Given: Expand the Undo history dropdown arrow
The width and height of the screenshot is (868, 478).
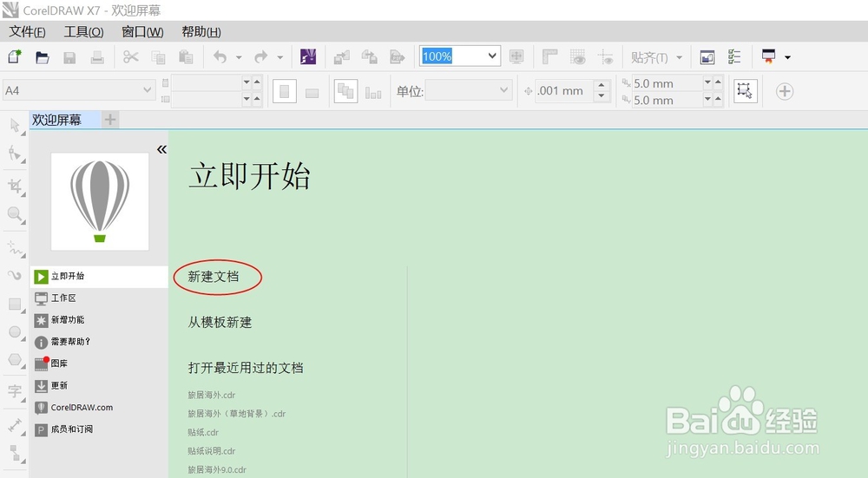Looking at the screenshot, I should click(239, 57).
